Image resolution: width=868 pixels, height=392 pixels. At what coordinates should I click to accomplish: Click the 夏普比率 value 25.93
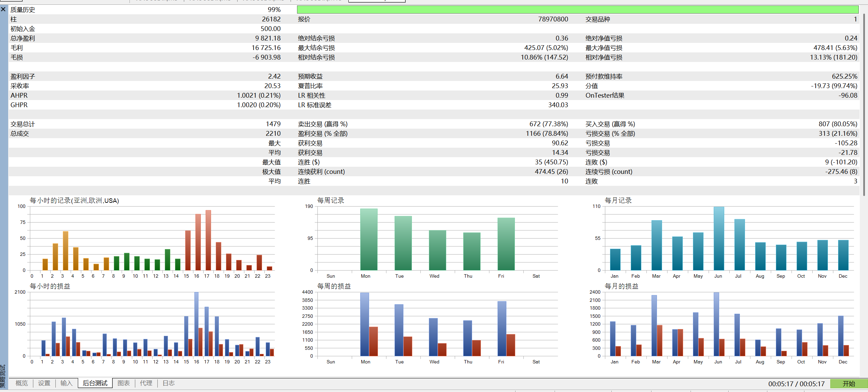pos(560,86)
